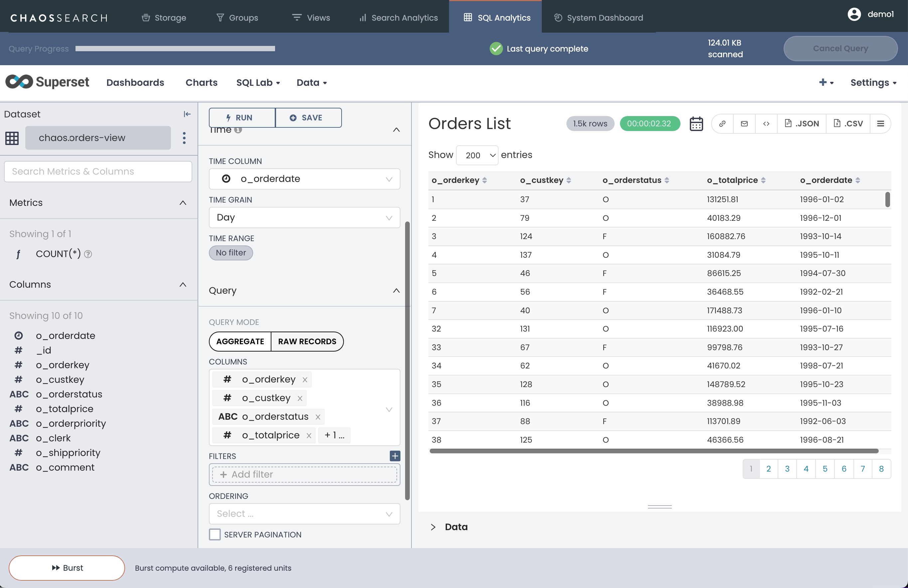Click the blue plus icon beside FILTERS
Screen dimensions: 908x588
(x=395, y=456)
